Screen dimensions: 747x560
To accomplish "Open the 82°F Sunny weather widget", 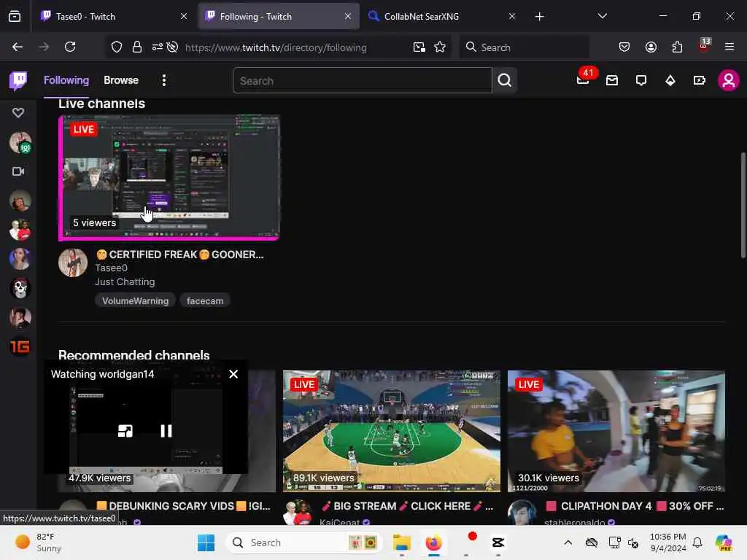I will coord(38,542).
